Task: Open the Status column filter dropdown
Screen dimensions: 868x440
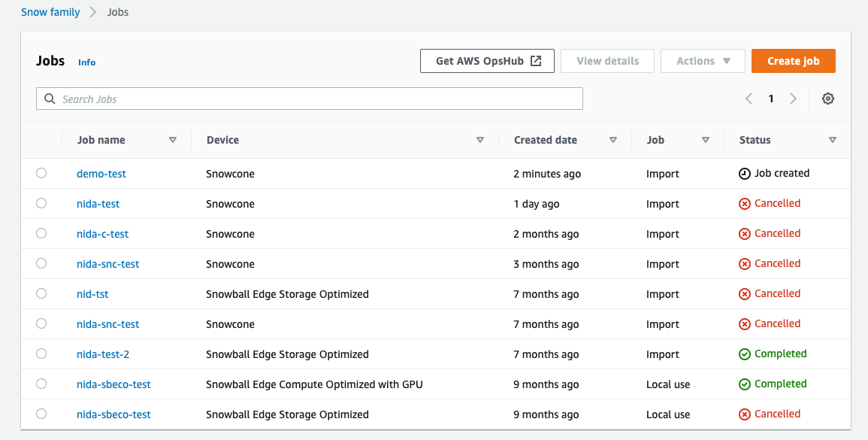Action: click(x=833, y=140)
